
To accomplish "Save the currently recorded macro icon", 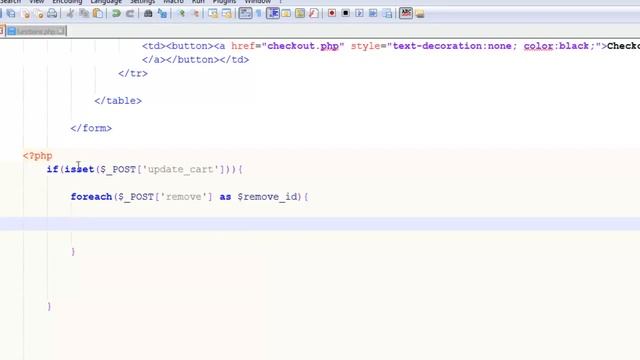I will 387,13.
